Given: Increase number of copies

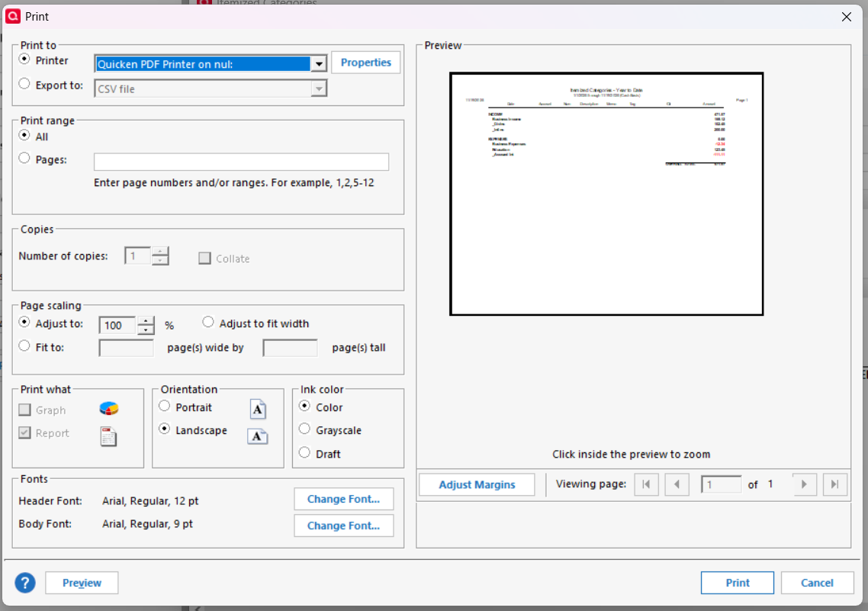Looking at the screenshot, I should (160, 251).
